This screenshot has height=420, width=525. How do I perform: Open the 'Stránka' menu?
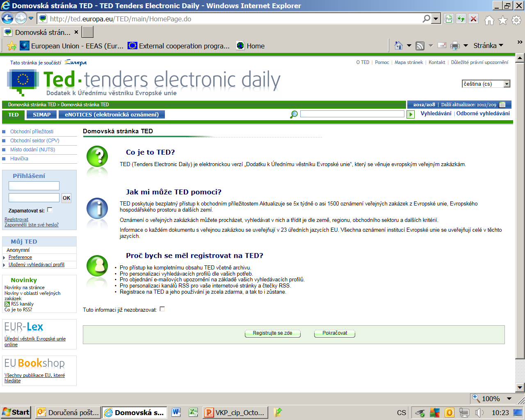point(488,46)
